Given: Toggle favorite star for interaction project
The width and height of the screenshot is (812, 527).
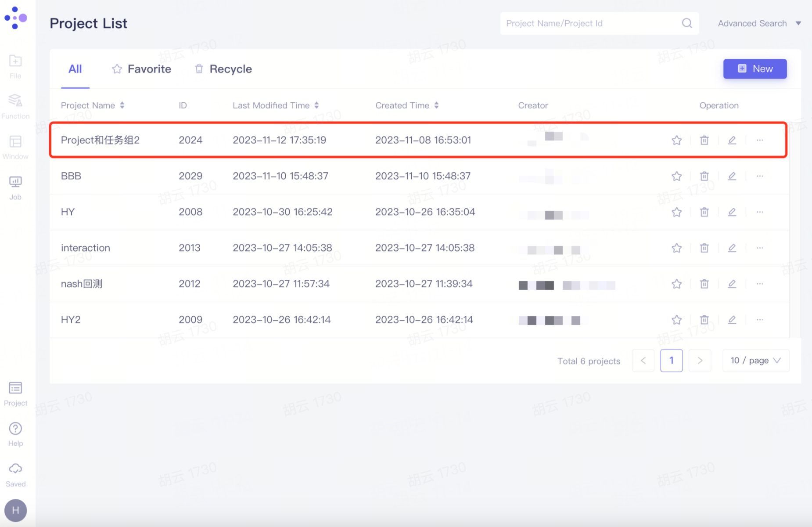Looking at the screenshot, I should coord(676,248).
